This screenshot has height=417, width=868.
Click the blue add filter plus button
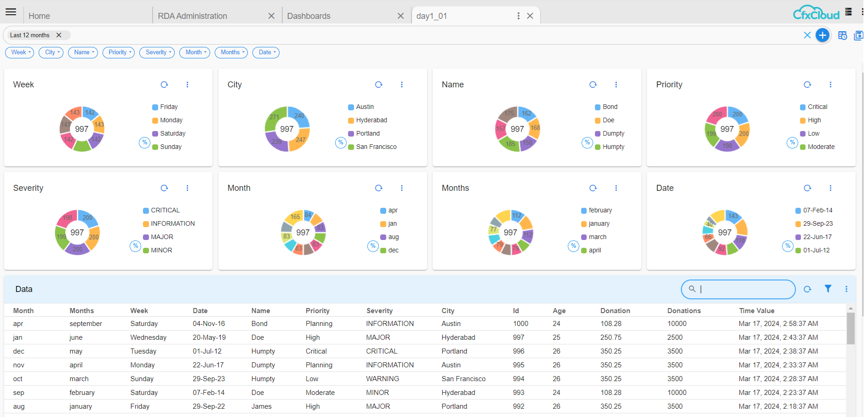[822, 35]
